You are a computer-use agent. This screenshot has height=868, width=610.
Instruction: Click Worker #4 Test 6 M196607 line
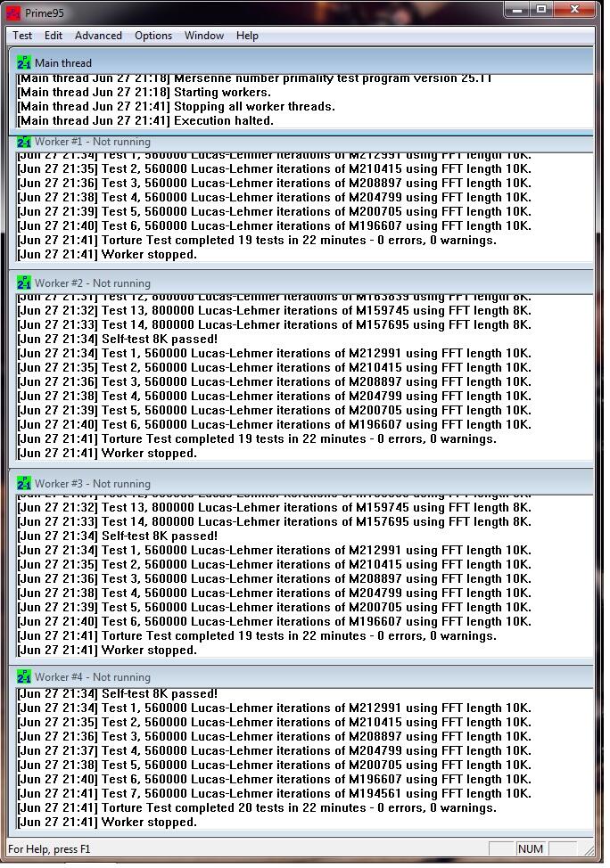point(275,779)
